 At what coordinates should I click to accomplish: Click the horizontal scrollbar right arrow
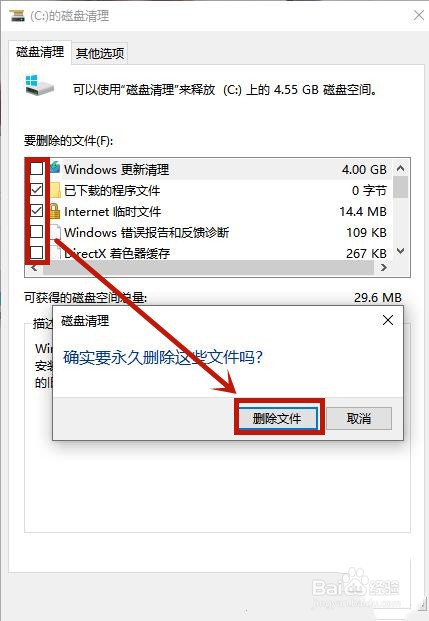point(383,267)
